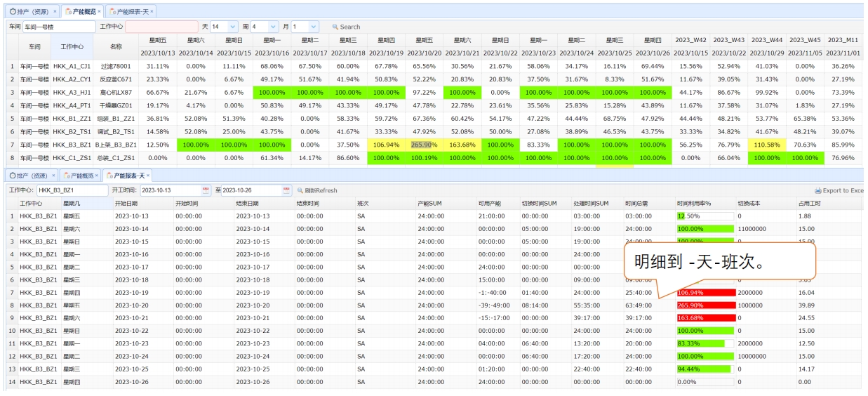This screenshot has width=868, height=396.
Task: Sort by 时间利用率% column header
Action: [694, 204]
